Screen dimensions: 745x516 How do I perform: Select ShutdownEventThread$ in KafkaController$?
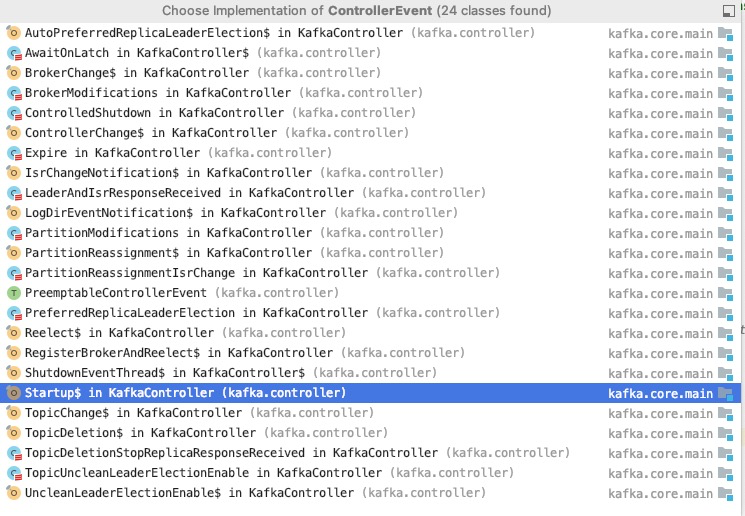(371, 373)
